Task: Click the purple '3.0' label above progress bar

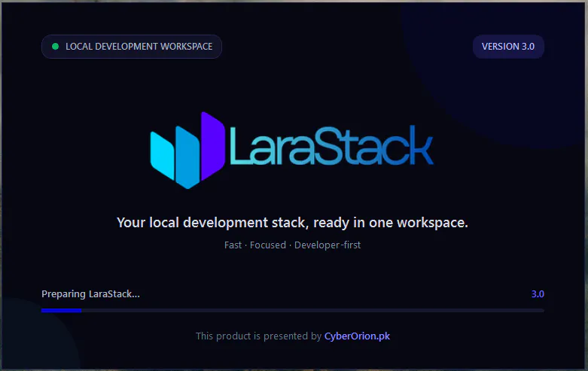Action: pos(538,293)
